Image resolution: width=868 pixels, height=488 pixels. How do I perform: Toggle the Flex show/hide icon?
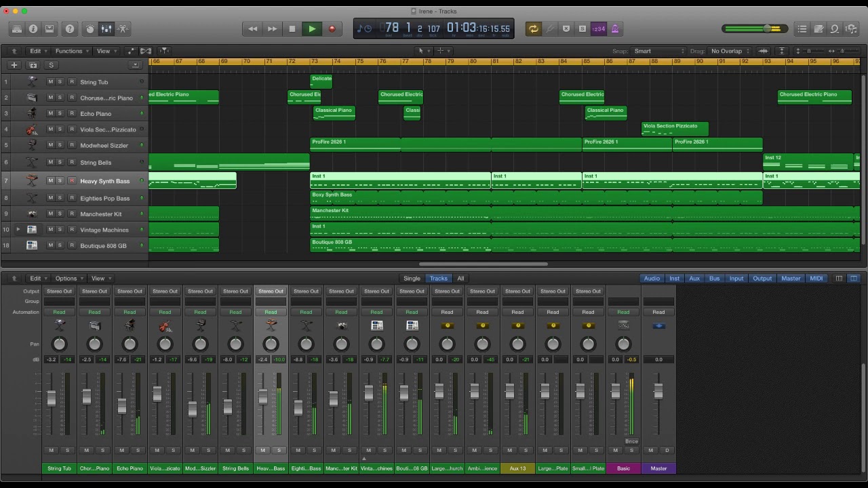(x=146, y=51)
